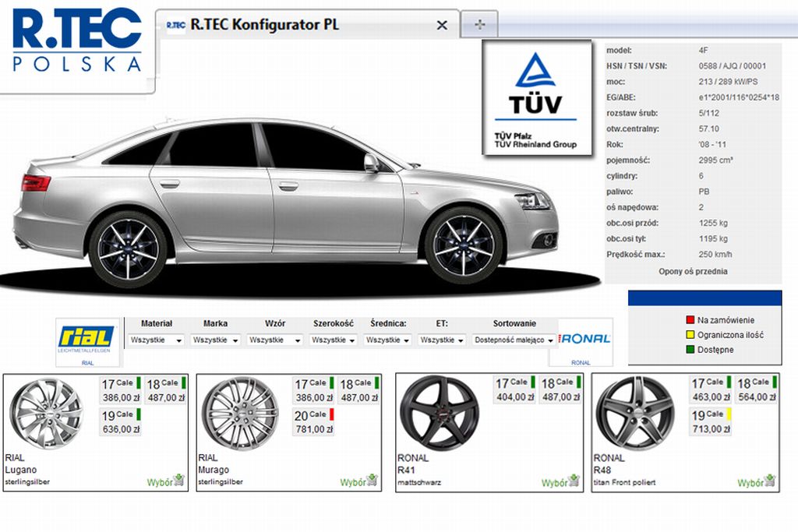Screen dimensions: 798x532
Task: Select 18 Cale size for RIAL Lugano
Action: 166,390
